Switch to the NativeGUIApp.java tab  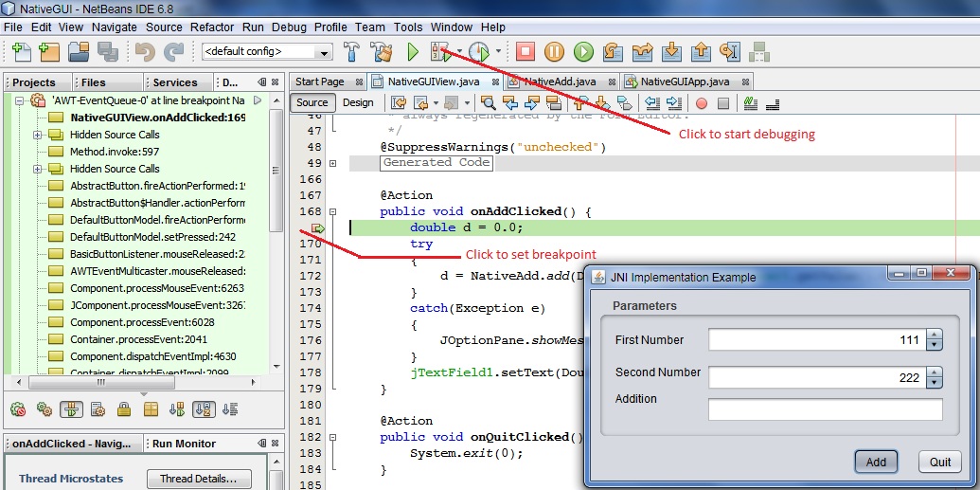[x=685, y=82]
